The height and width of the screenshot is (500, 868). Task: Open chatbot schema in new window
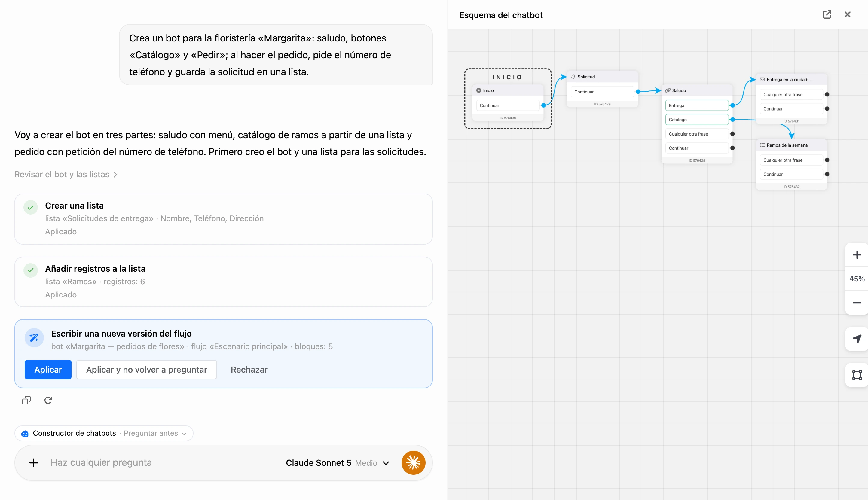tap(827, 14)
